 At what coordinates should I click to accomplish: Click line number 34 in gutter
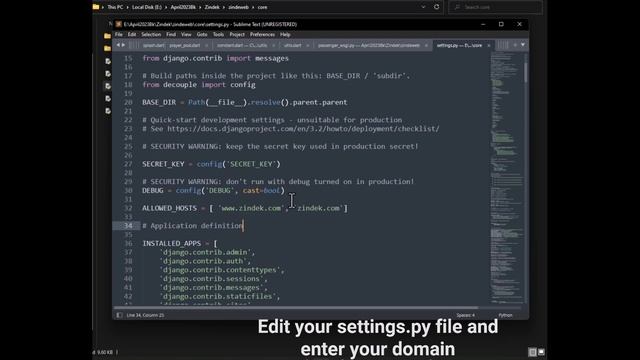(x=128, y=226)
